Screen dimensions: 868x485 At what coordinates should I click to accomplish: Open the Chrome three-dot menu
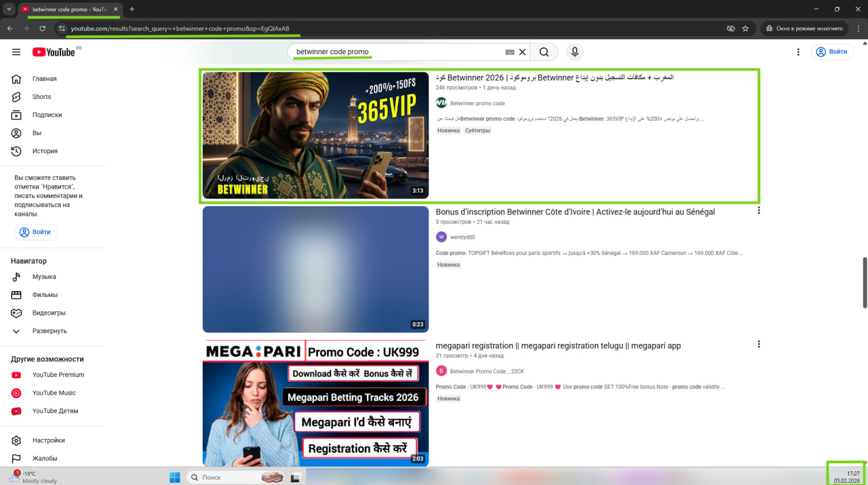pos(858,28)
